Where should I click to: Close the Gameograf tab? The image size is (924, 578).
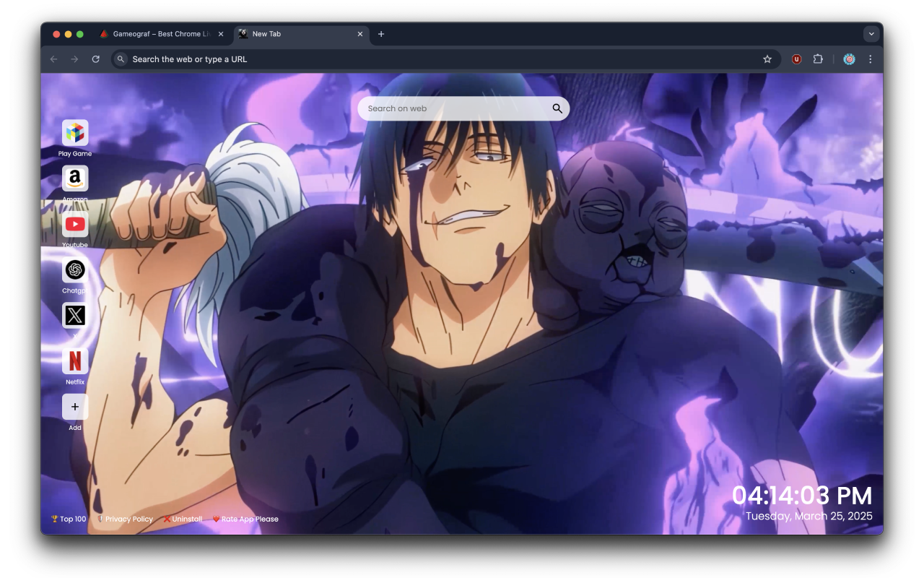[221, 34]
